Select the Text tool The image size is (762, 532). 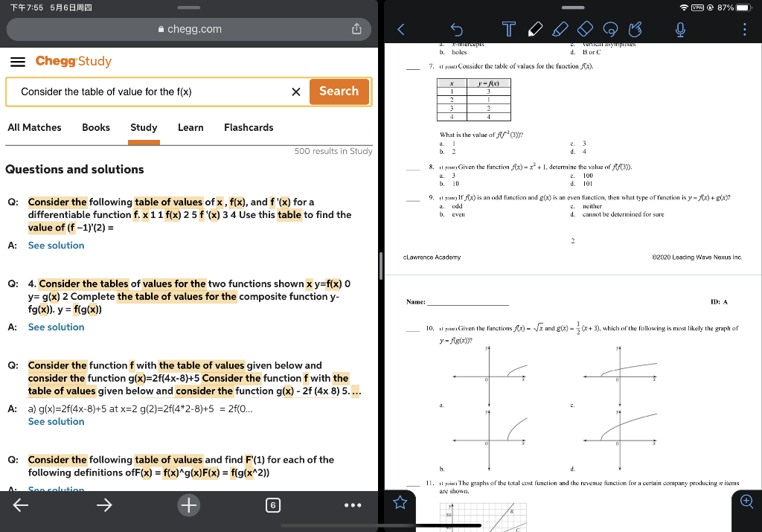coord(509,29)
